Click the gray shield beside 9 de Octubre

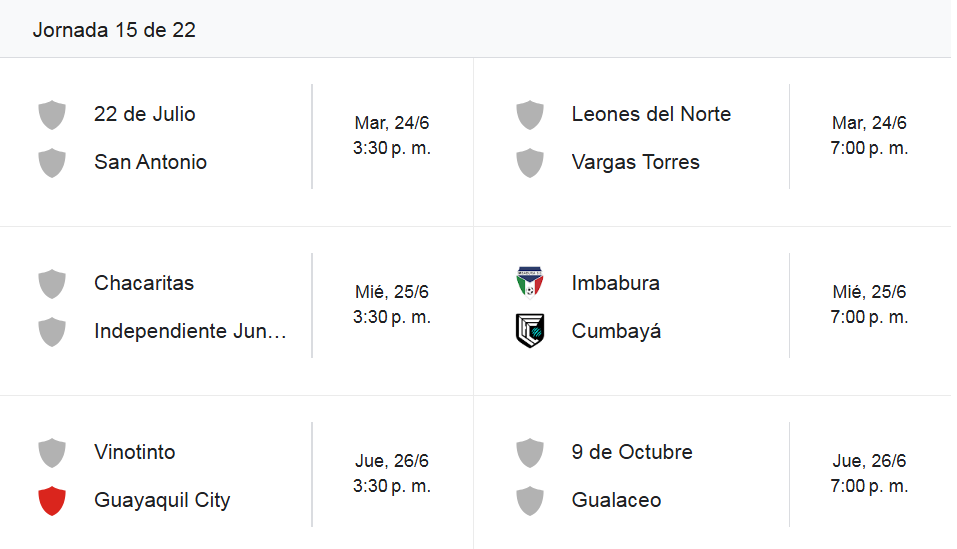point(530,453)
